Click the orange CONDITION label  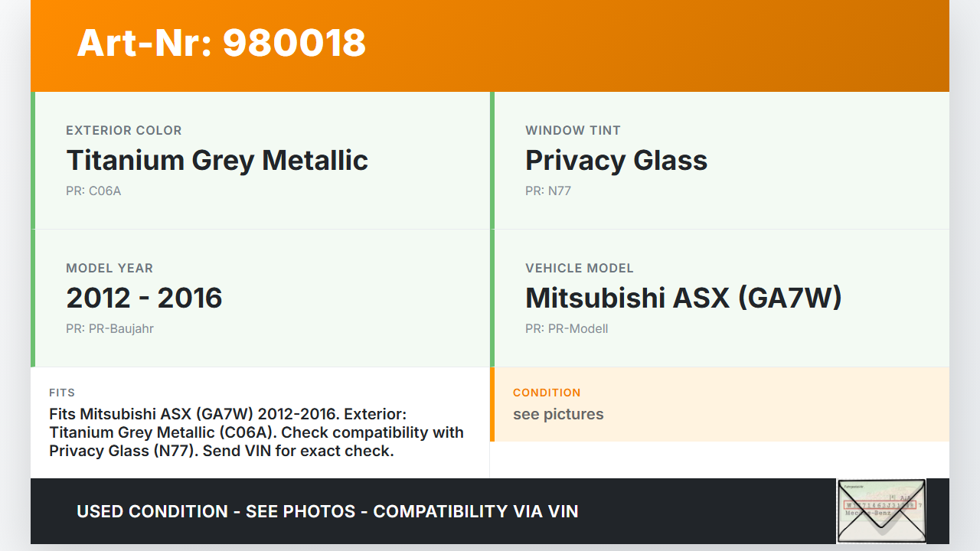547,393
